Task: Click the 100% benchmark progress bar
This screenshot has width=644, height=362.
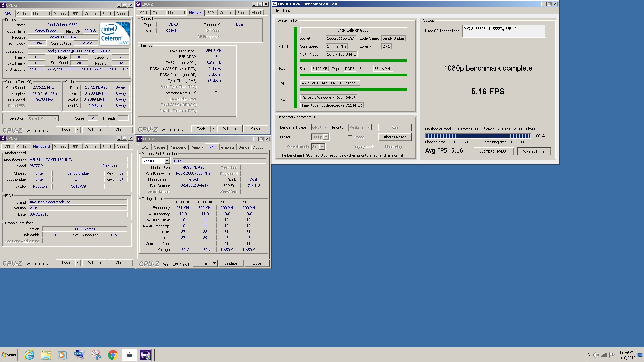Action: (x=478, y=136)
